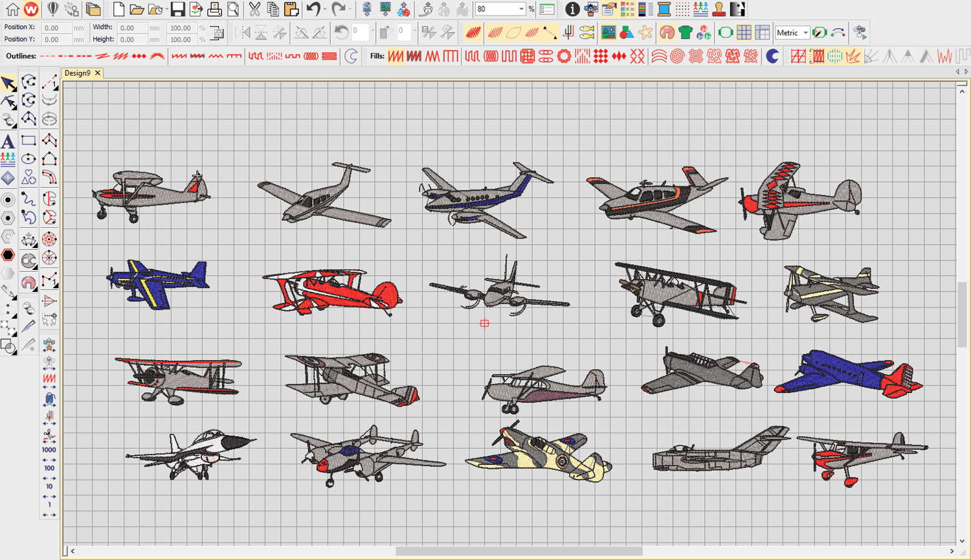The width and height of the screenshot is (971, 560).
Task: Click the Print design icon
Action: click(x=214, y=9)
